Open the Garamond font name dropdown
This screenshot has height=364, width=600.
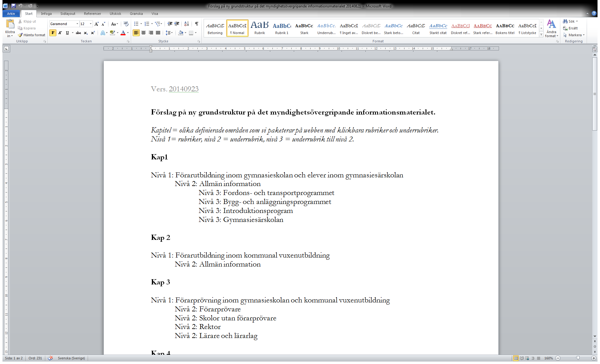click(77, 24)
